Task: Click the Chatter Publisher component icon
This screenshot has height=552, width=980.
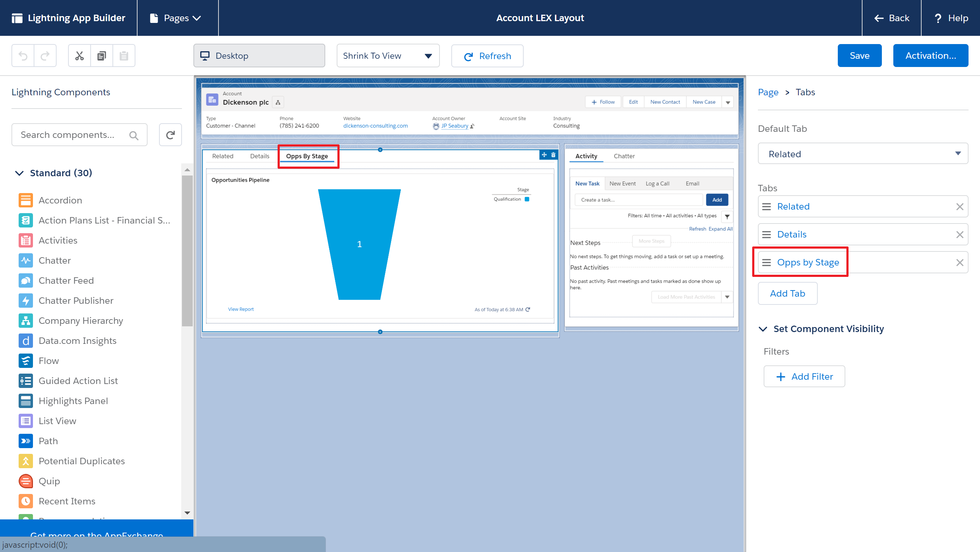Action: pyautogui.click(x=25, y=301)
